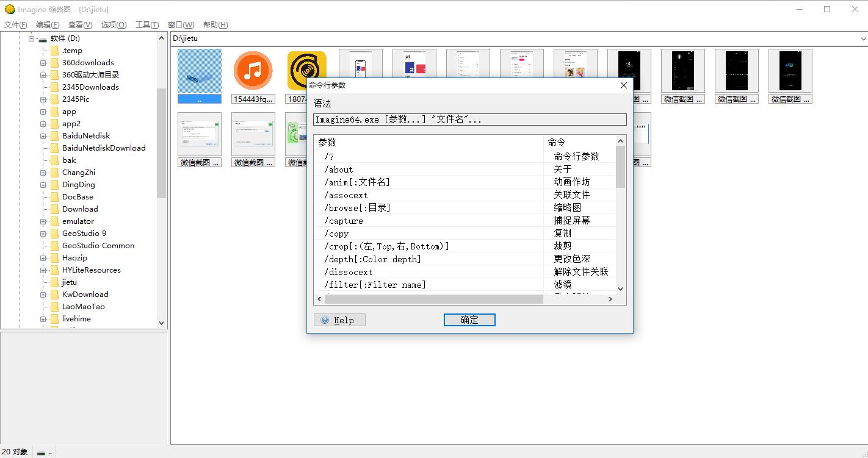The height and width of the screenshot is (458, 868).
Task: Select the HYLiteResources folder icon
Action: (54, 270)
